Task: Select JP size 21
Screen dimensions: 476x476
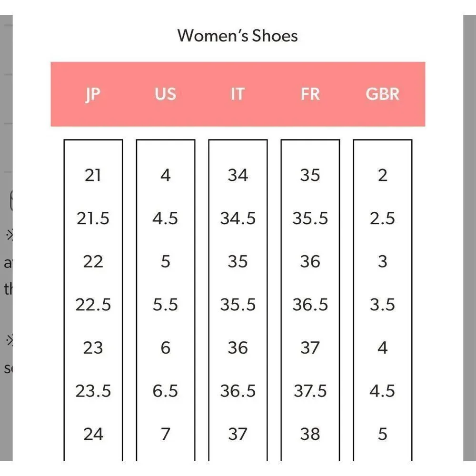Action: pyautogui.click(x=93, y=175)
